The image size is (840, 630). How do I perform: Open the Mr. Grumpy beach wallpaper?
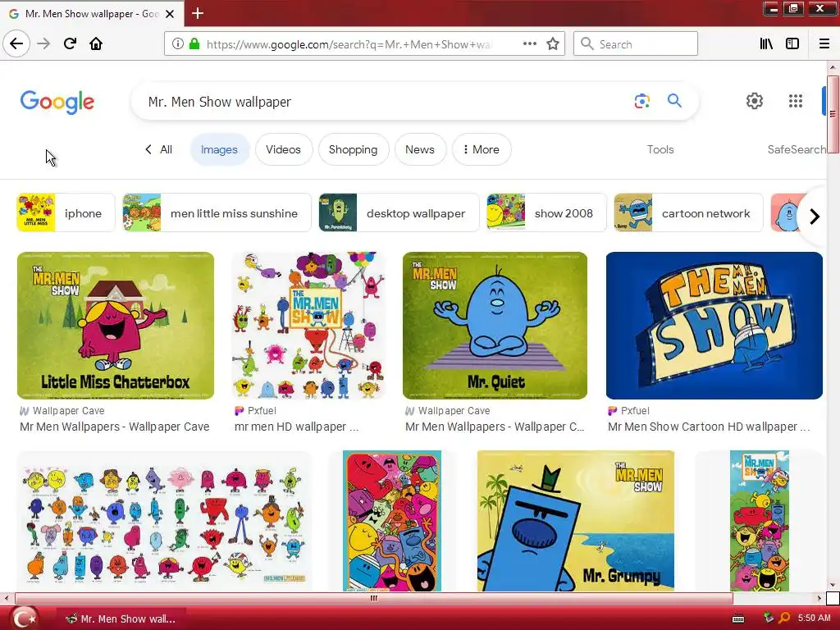pos(576,521)
